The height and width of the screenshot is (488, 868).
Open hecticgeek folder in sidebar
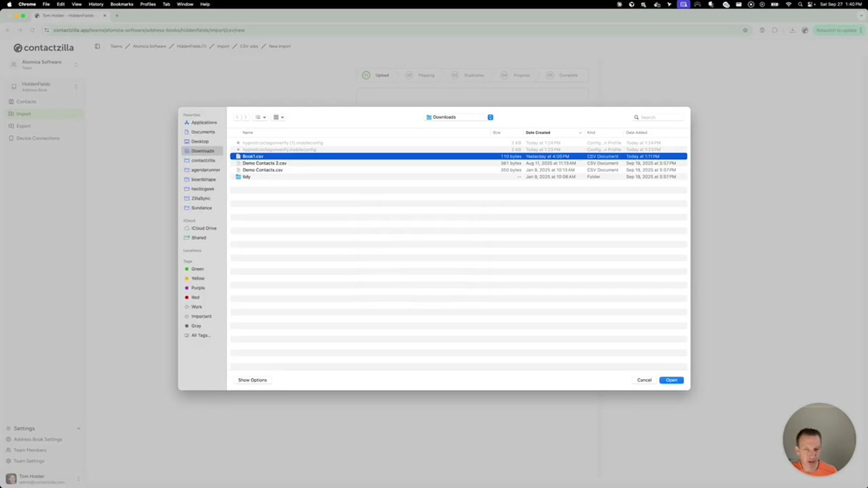(202, 189)
